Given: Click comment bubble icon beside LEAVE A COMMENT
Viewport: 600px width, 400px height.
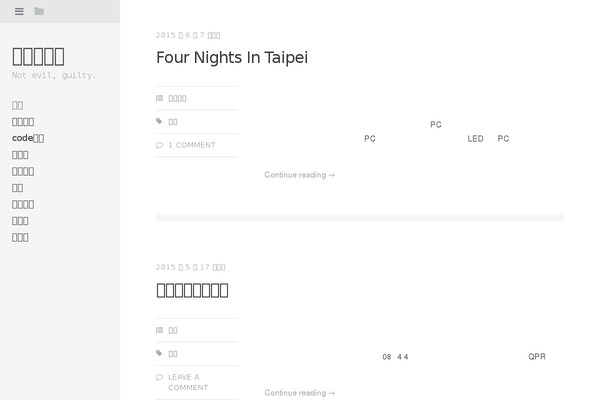Looking at the screenshot, I should click(x=160, y=377).
